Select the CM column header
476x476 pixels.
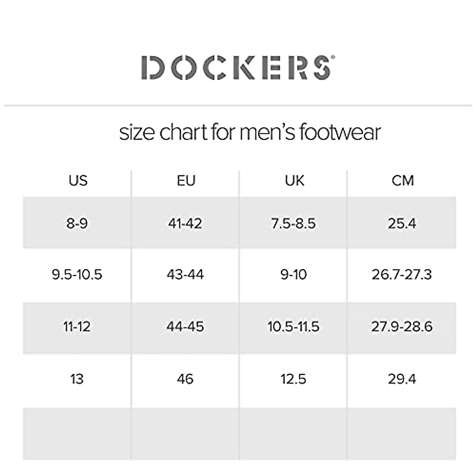coord(403,180)
